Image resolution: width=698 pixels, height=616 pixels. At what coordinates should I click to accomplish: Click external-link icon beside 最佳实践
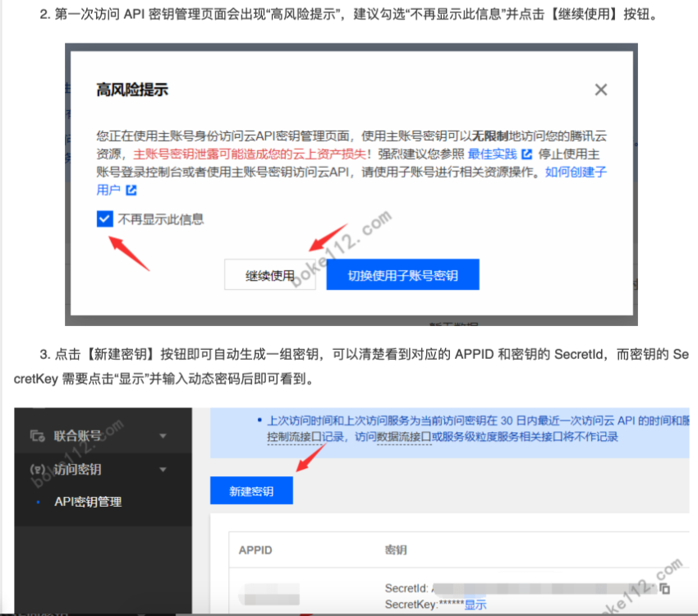point(527,154)
